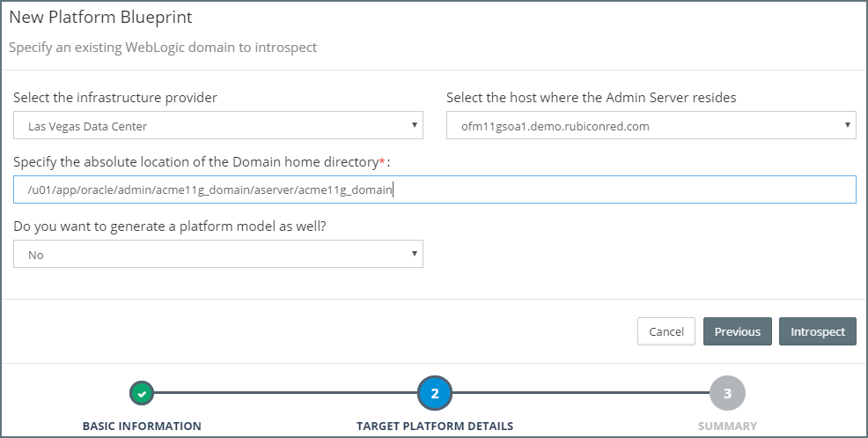868x438 pixels.
Task: Click the gray step 3 circle
Action: [x=727, y=393]
